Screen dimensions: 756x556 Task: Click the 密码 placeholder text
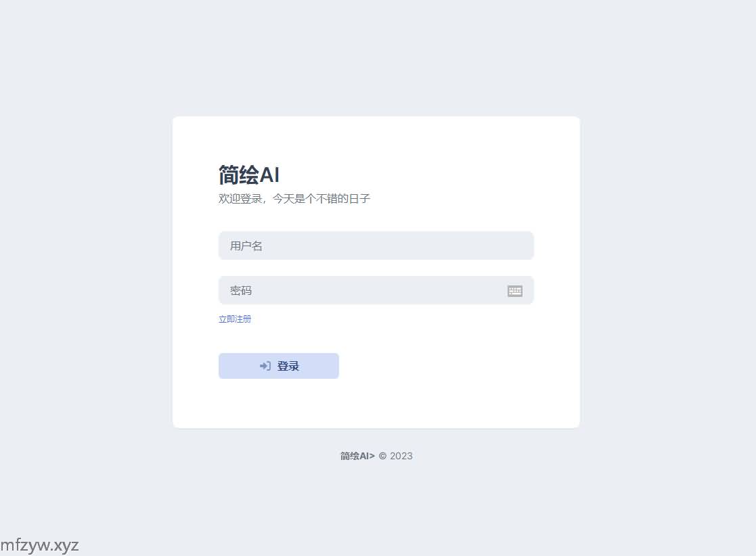click(x=241, y=291)
